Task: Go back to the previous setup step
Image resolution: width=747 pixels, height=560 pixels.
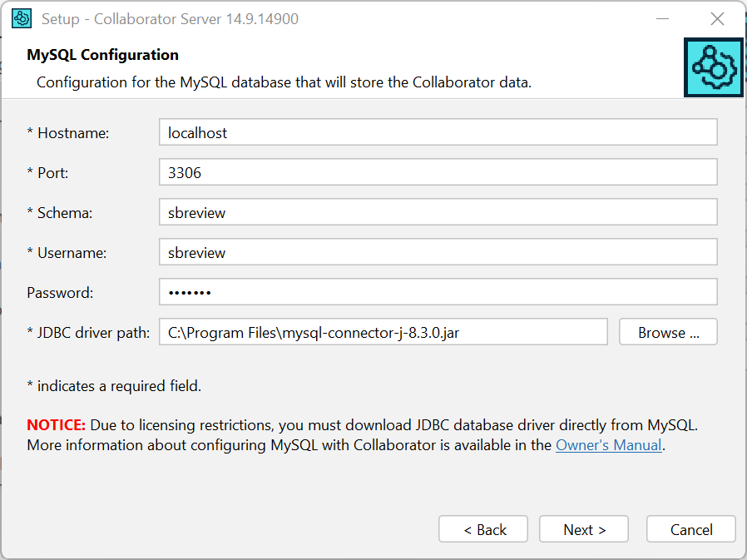Action: 482,528
